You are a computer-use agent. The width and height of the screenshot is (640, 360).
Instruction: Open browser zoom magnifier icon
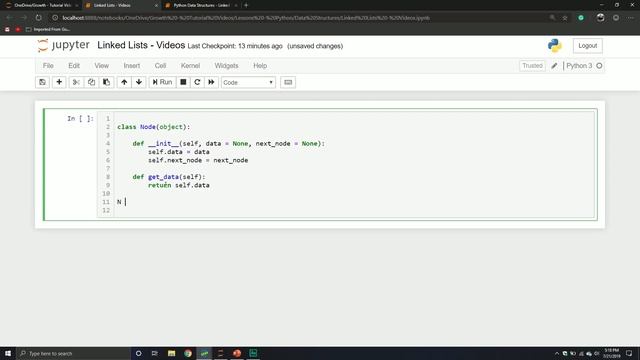click(x=552, y=18)
